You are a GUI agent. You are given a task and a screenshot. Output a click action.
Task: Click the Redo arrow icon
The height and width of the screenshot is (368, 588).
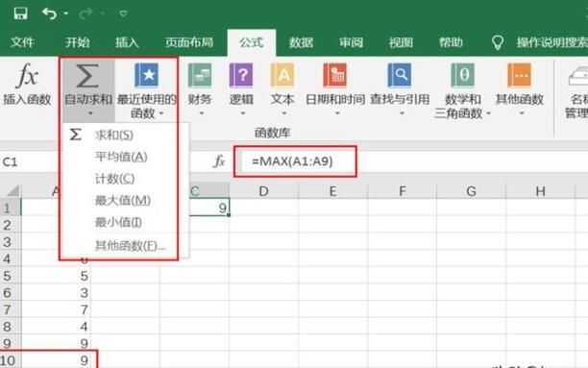(x=86, y=13)
